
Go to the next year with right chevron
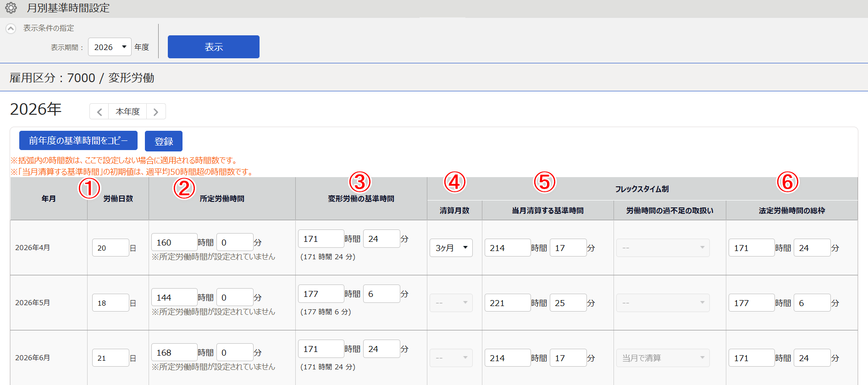click(156, 112)
